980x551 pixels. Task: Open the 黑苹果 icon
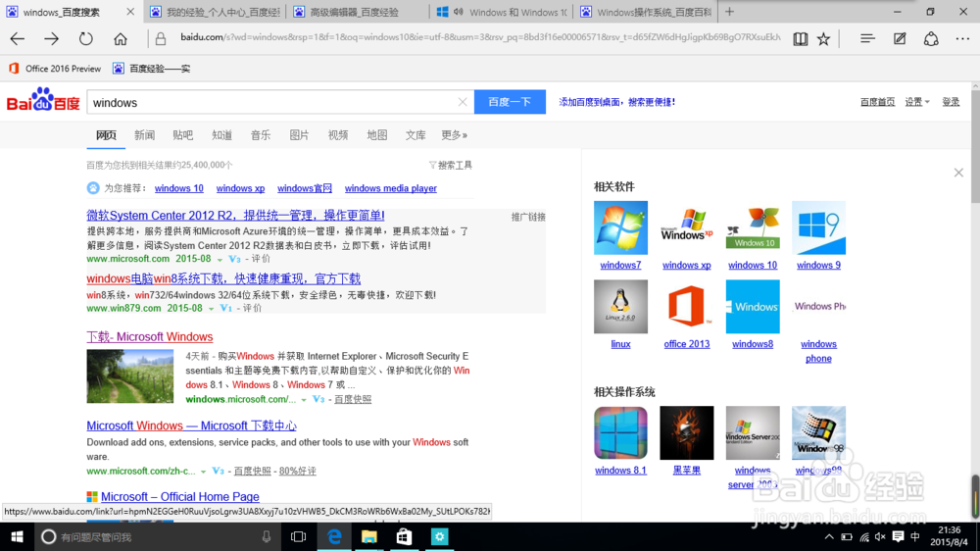686,432
